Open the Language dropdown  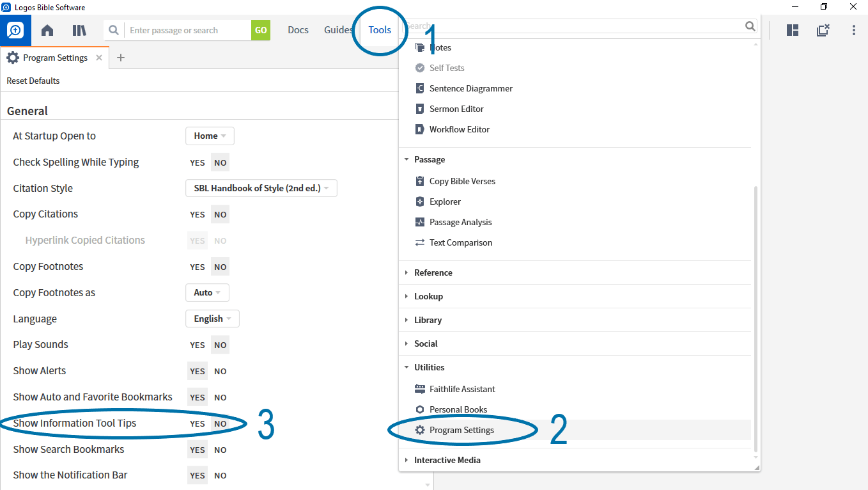tap(212, 319)
